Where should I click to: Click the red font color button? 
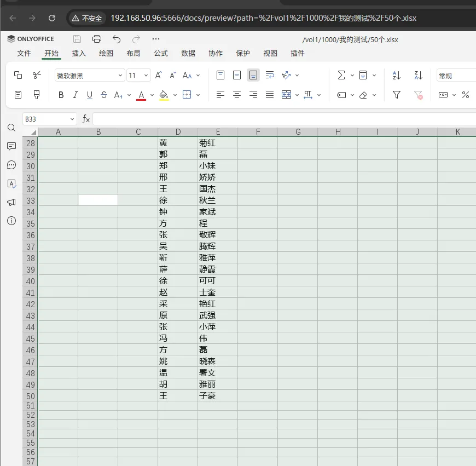coord(141,95)
